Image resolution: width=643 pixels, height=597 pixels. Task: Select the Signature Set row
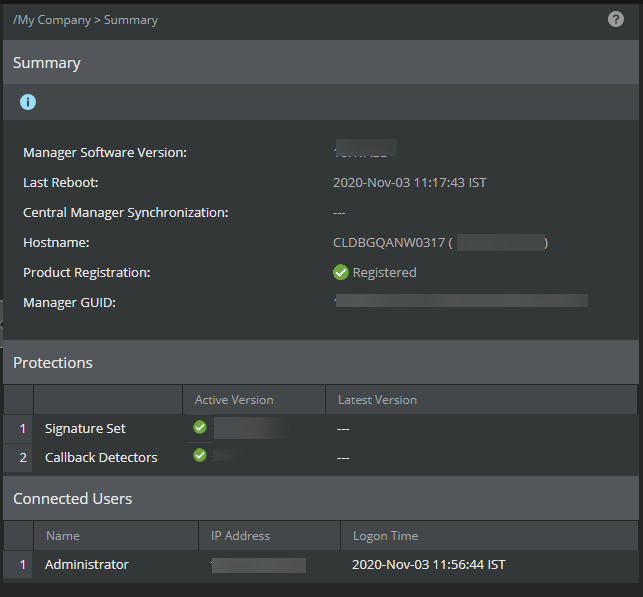tap(321, 428)
